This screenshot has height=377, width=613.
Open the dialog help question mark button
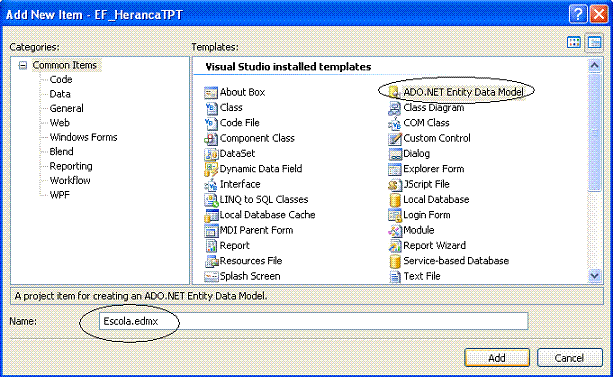(x=578, y=14)
